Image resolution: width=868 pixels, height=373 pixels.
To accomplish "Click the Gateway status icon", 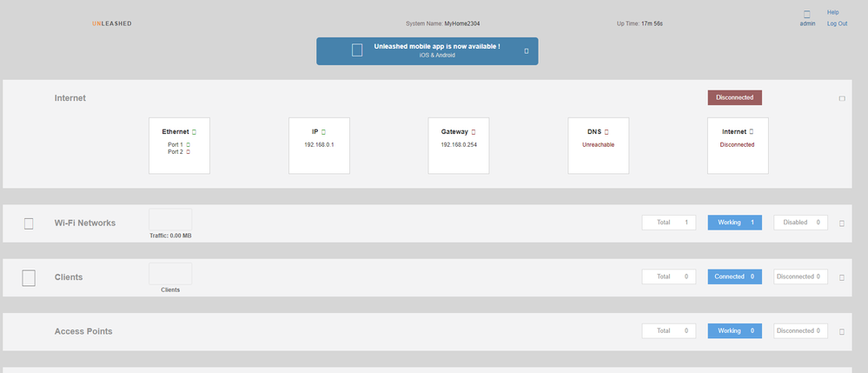I will click(474, 131).
